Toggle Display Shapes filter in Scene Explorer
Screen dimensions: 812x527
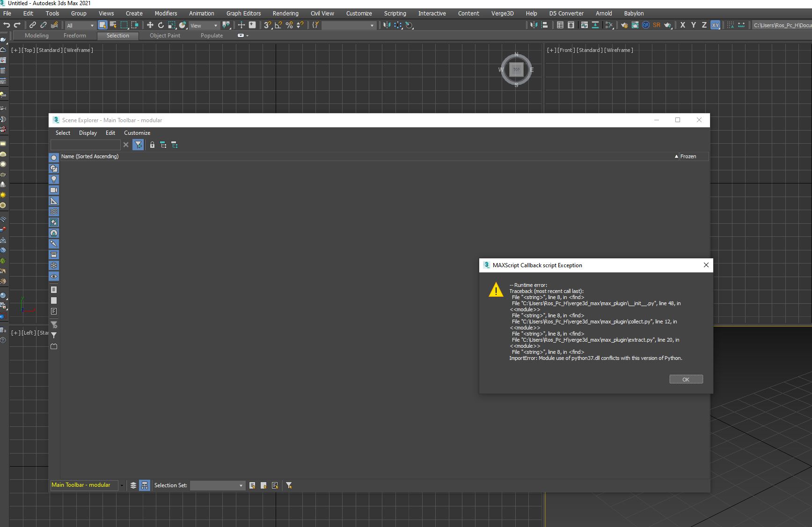tap(54, 168)
